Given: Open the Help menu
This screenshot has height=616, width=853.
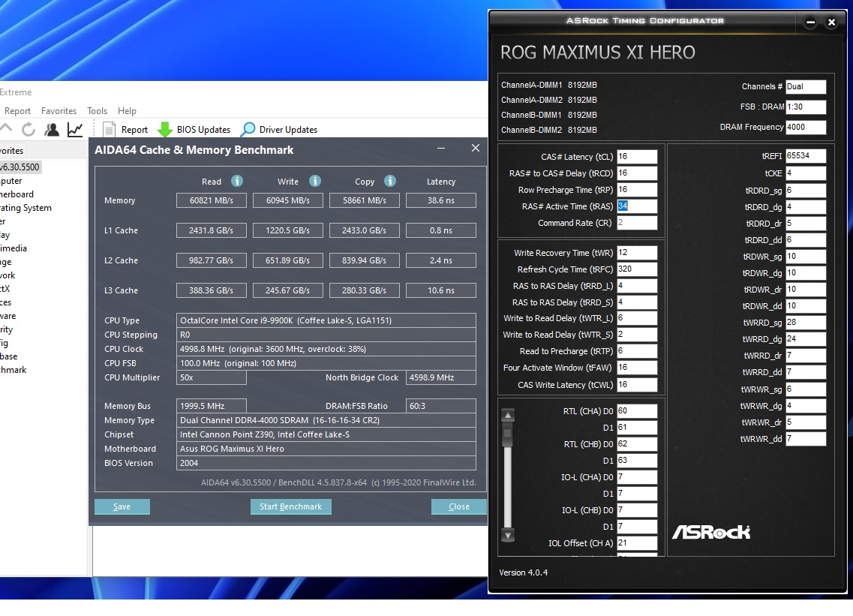Looking at the screenshot, I should point(127,111).
